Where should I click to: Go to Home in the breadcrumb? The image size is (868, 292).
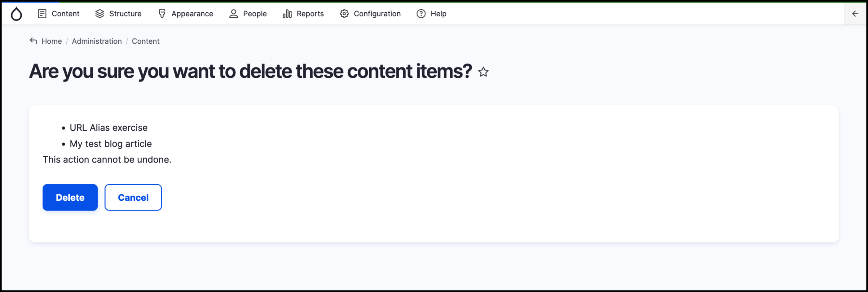[51, 41]
